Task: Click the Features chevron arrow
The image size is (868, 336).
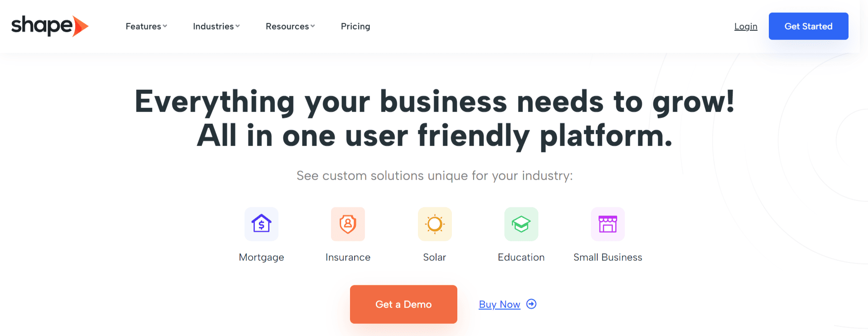Action: tap(165, 26)
